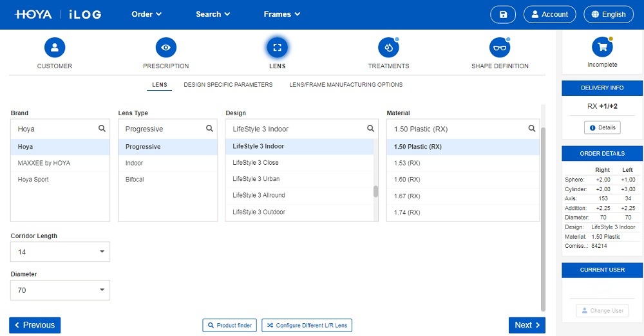Click the shopping cart Incomplete icon

tap(602, 47)
